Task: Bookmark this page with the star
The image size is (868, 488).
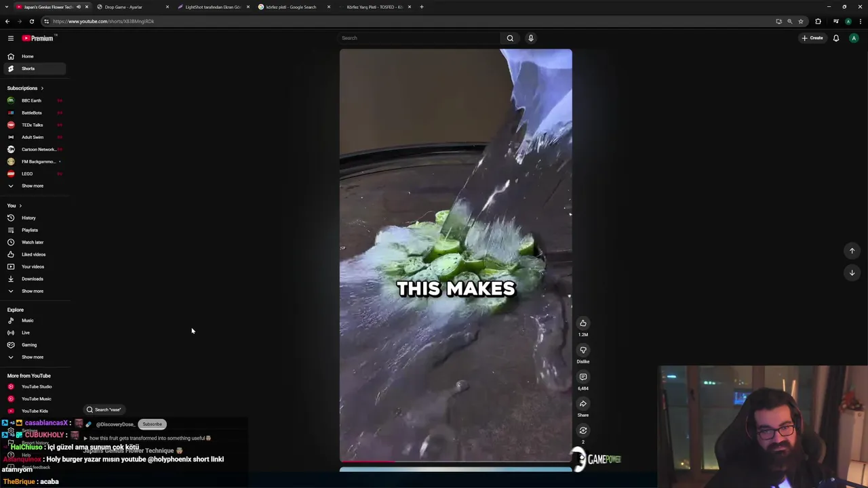Action: click(x=801, y=21)
